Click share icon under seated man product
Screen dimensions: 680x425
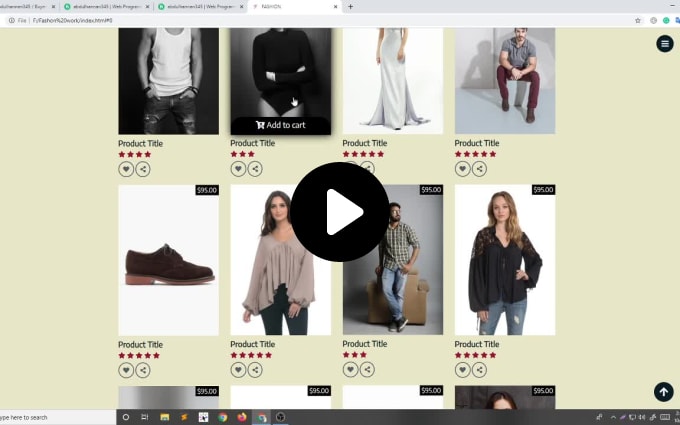(479, 169)
